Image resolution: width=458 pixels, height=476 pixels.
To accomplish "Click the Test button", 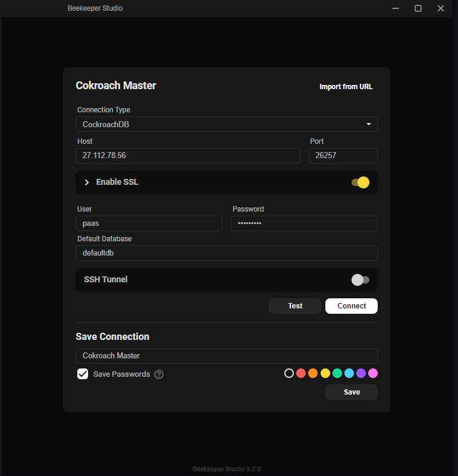I will 295,306.
